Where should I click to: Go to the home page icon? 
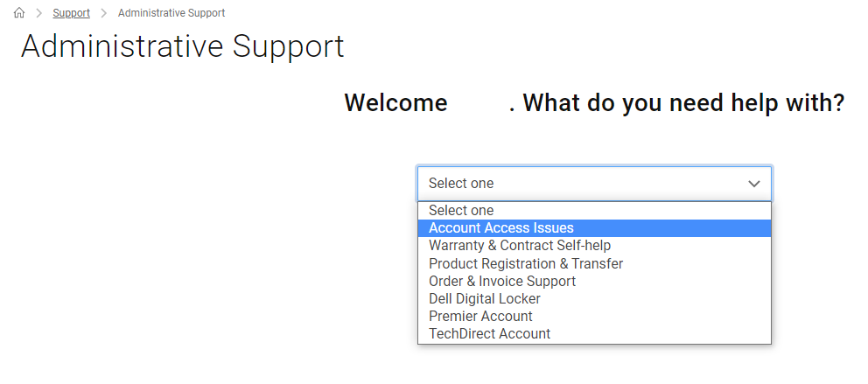19,13
